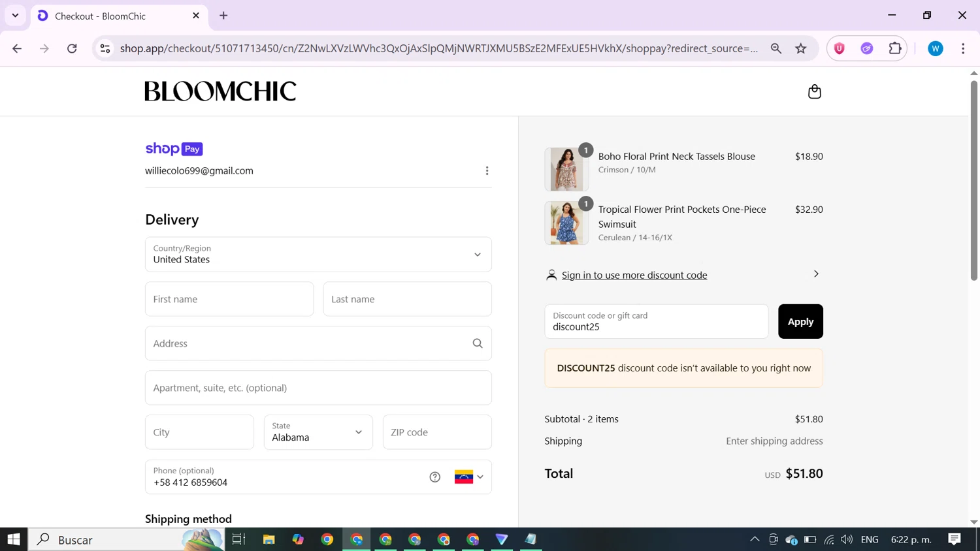Bookmark this page with the star icon

click(x=801, y=48)
